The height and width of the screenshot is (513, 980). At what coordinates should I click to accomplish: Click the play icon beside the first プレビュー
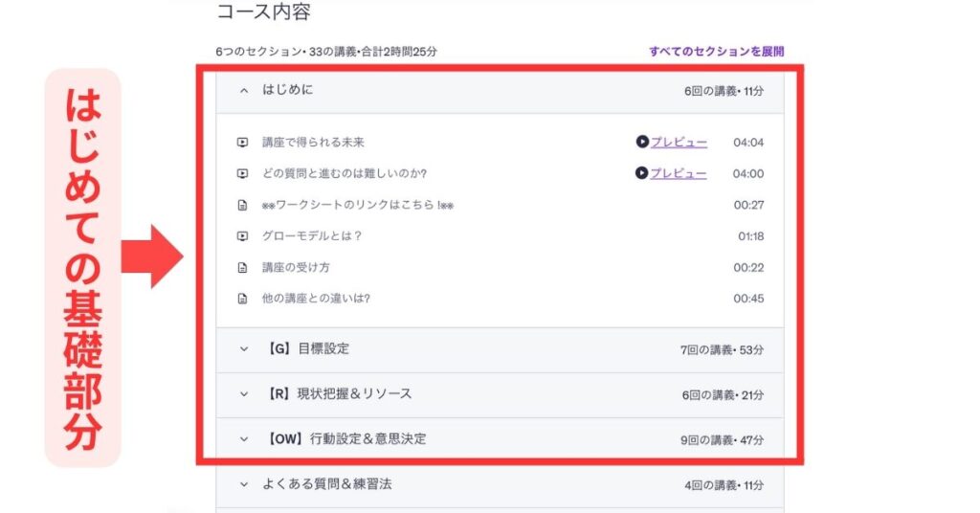coord(642,142)
